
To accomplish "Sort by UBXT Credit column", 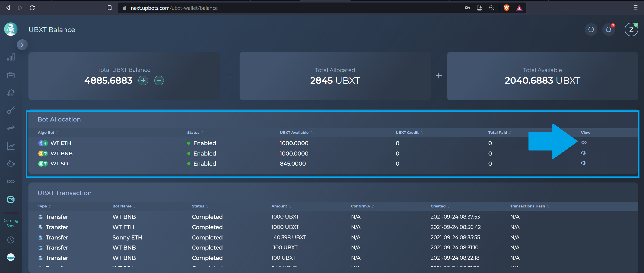I will coord(409,133).
